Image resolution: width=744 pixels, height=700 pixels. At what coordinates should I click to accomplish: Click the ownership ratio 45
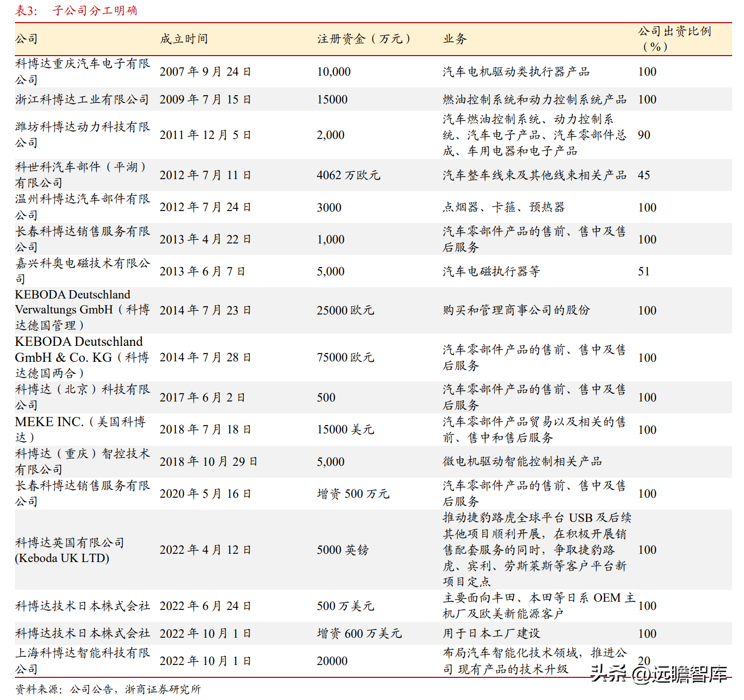[x=644, y=175]
